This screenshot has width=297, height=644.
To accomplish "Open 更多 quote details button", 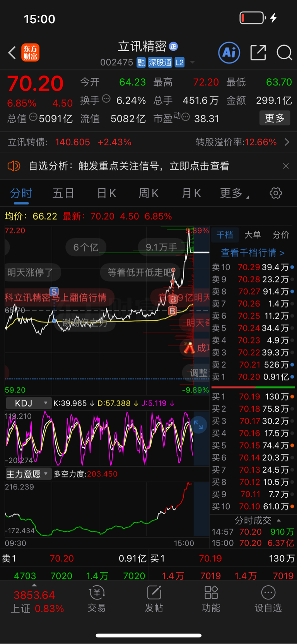I will (275, 118).
